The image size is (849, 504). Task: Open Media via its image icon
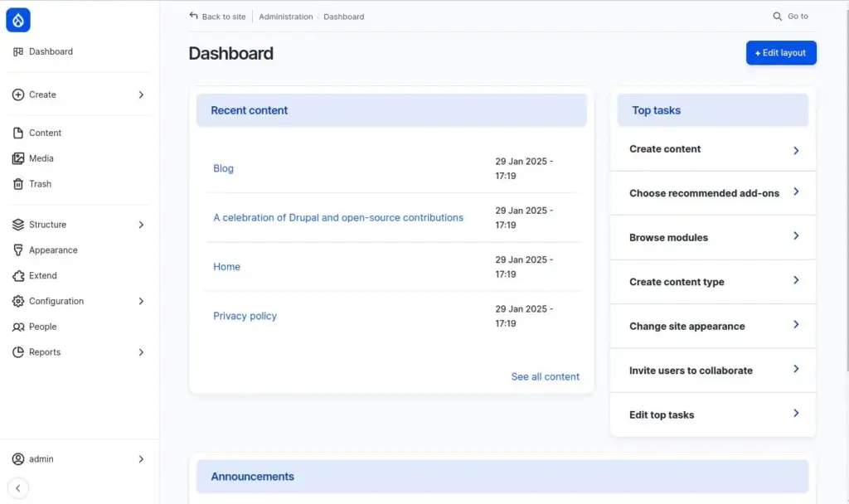point(18,158)
